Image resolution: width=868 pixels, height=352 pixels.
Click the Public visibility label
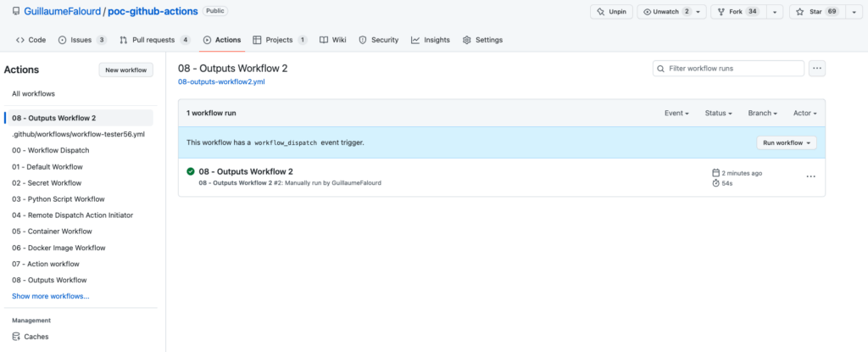(215, 10)
